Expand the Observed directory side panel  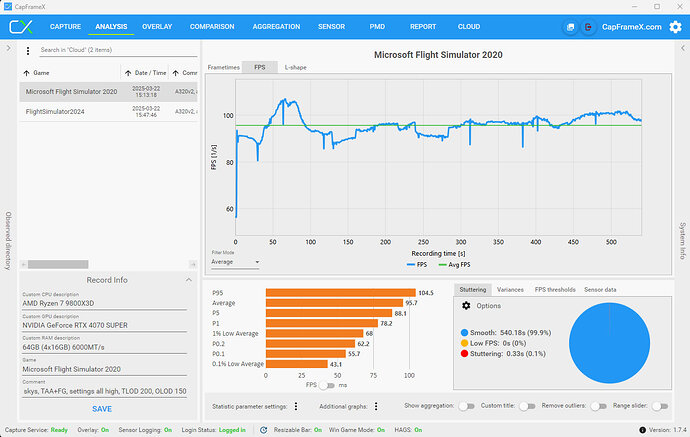(8, 48)
